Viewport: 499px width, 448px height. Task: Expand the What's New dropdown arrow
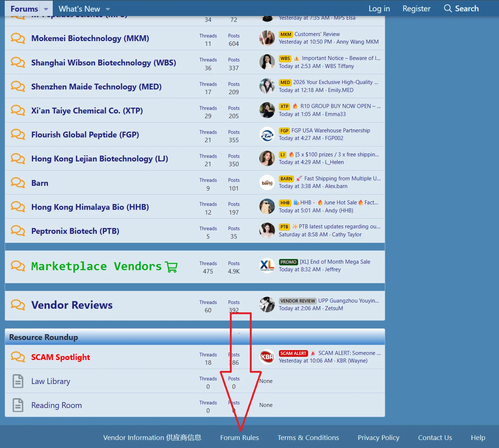click(108, 9)
